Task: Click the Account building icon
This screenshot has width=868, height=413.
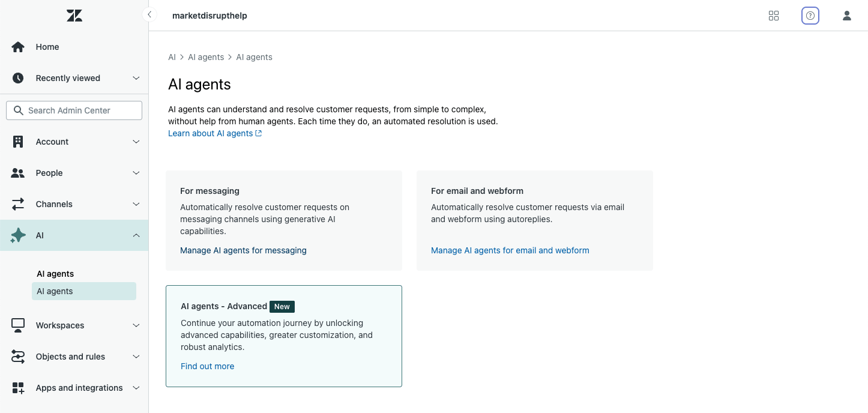Action: (x=17, y=141)
